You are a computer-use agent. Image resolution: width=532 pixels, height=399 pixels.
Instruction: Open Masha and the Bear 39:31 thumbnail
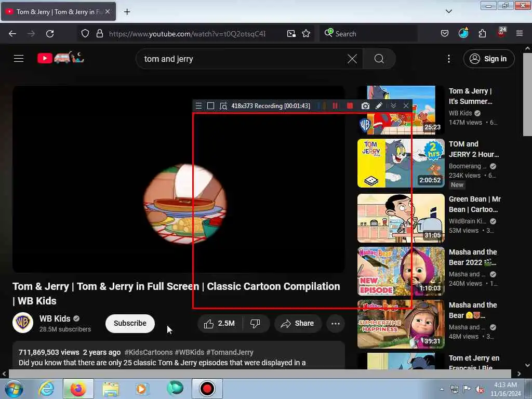401,324
